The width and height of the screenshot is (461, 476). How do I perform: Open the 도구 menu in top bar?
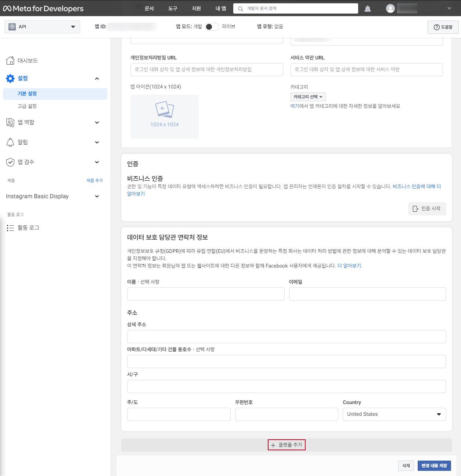coord(173,8)
